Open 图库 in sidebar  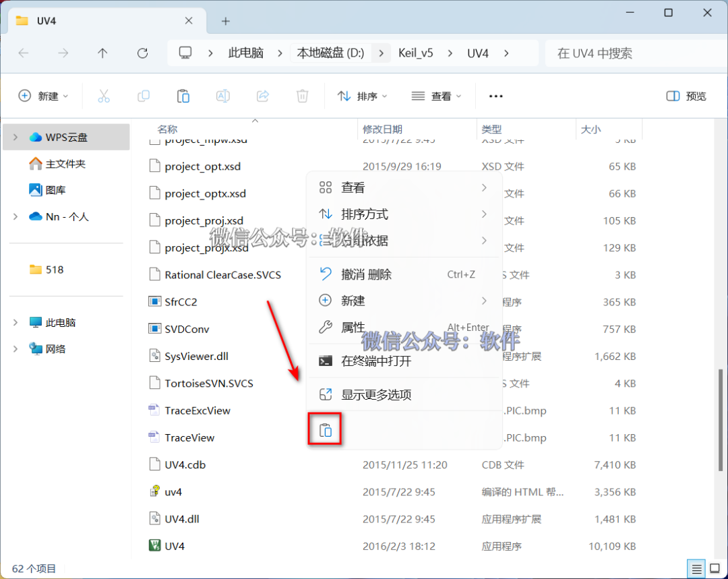point(55,190)
